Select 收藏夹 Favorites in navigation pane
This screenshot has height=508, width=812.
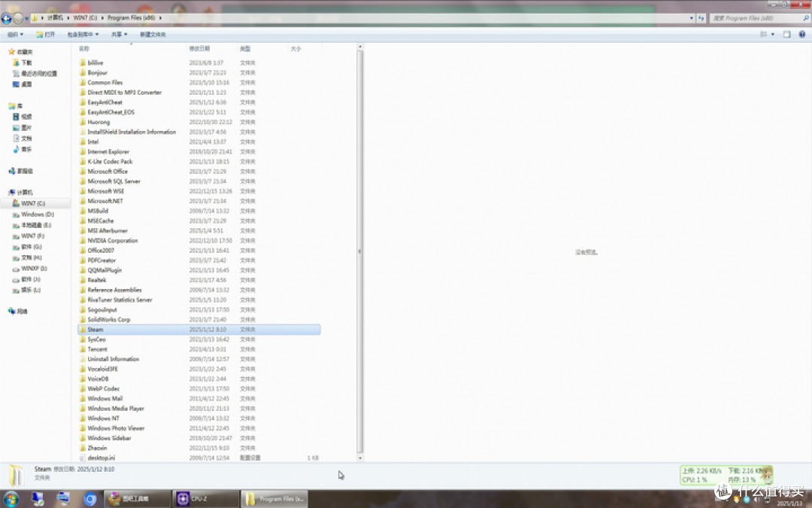pyautogui.click(x=21, y=52)
